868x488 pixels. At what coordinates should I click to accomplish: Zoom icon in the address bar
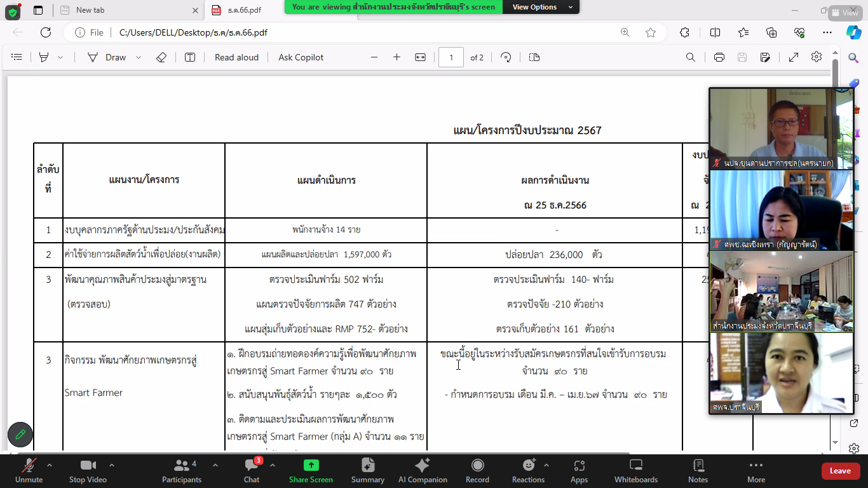pyautogui.click(x=625, y=32)
